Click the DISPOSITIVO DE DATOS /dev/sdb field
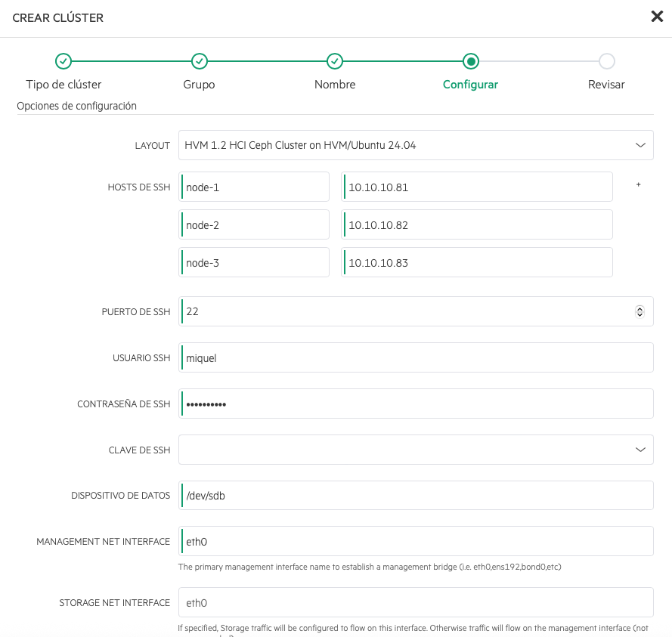 [416, 495]
